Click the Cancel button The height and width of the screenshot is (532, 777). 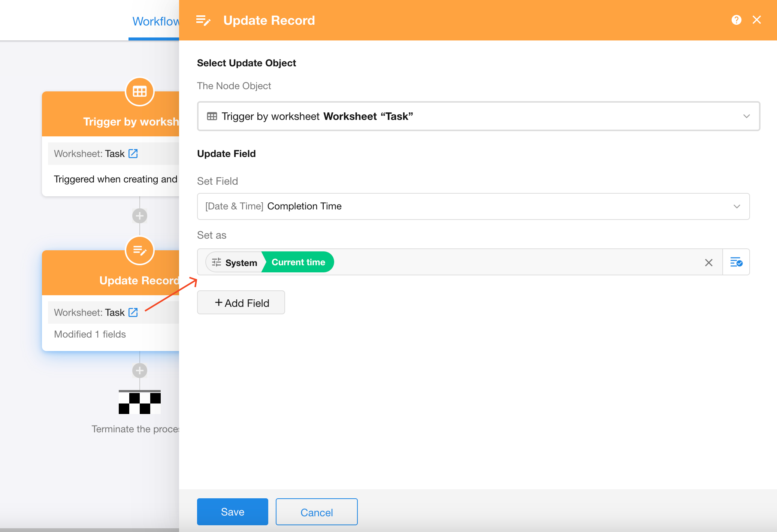point(317,512)
